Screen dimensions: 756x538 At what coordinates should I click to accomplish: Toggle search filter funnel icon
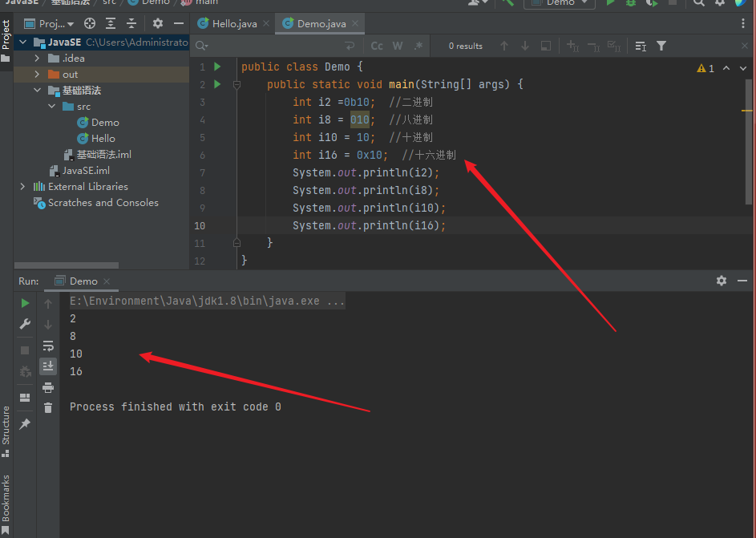[661, 46]
